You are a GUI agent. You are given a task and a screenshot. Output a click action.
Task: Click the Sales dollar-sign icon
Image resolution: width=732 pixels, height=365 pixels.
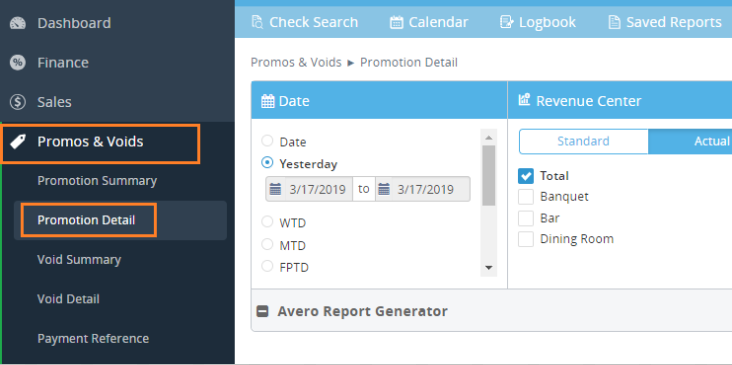pyautogui.click(x=18, y=102)
